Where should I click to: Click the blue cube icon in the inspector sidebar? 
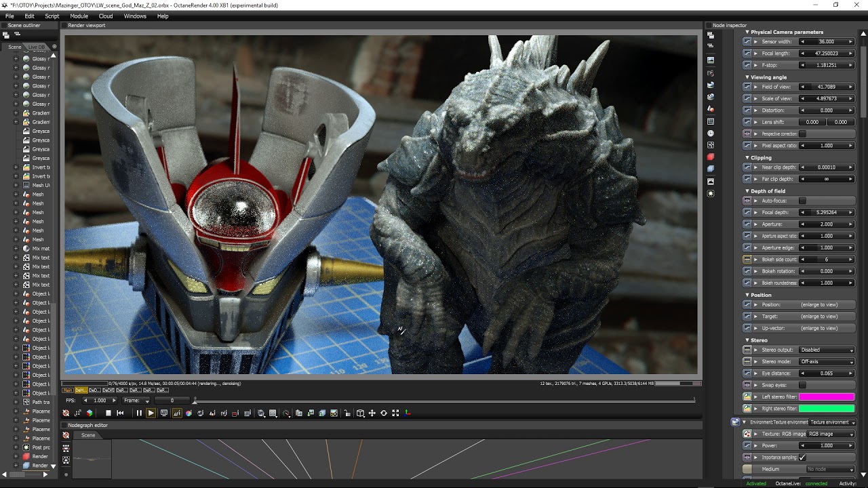(711, 169)
